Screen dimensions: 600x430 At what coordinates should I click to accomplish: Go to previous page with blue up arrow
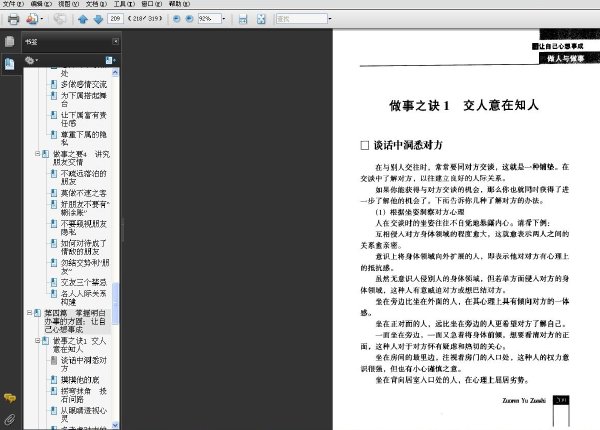[x=83, y=19]
